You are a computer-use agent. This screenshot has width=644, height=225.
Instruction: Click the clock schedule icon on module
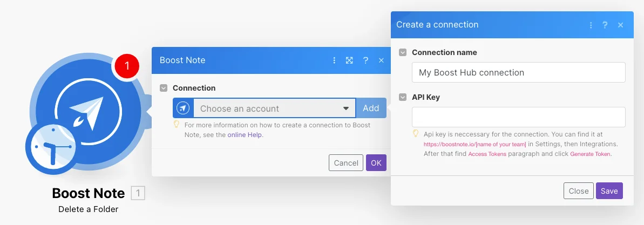[53, 148]
